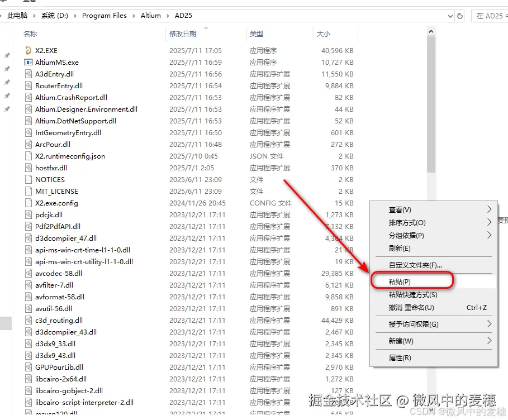508x420 pixels.
Task: Click the 2024/11/26 20:45 date cell
Action: pos(197,203)
